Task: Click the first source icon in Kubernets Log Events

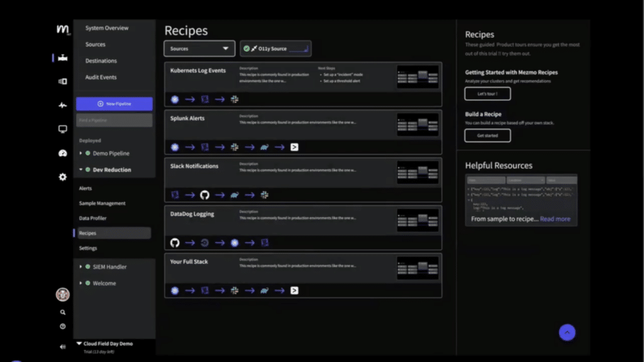Action: point(175,99)
